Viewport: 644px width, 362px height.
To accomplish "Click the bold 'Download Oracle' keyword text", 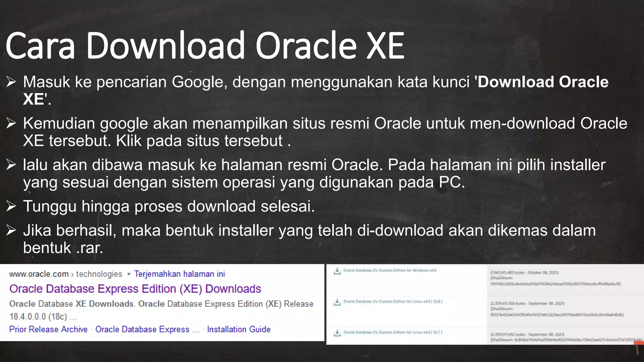I will pyautogui.click(x=543, y=82).
